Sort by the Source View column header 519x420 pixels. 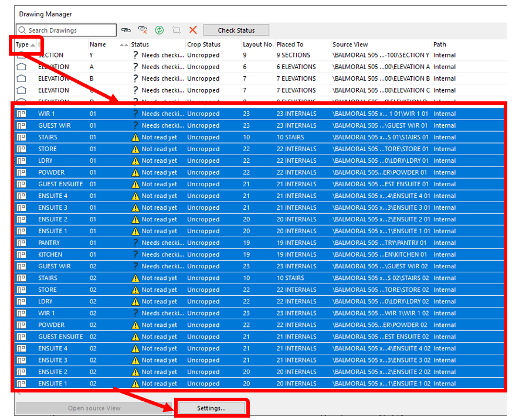[350, 45]
